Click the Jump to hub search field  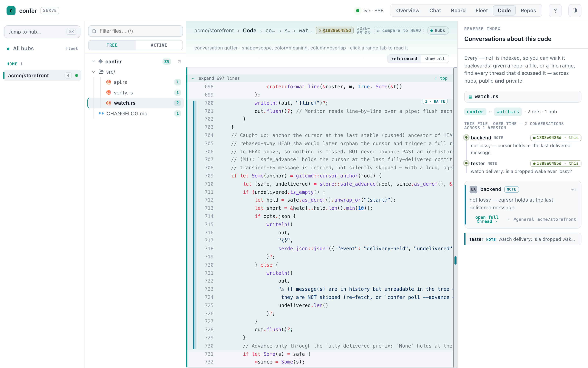pyautogui.click(x=42, y=32)
